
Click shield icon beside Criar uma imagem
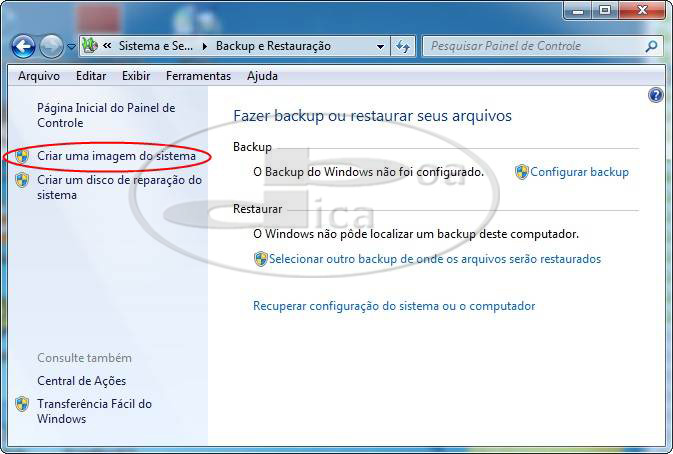point(22,156)
